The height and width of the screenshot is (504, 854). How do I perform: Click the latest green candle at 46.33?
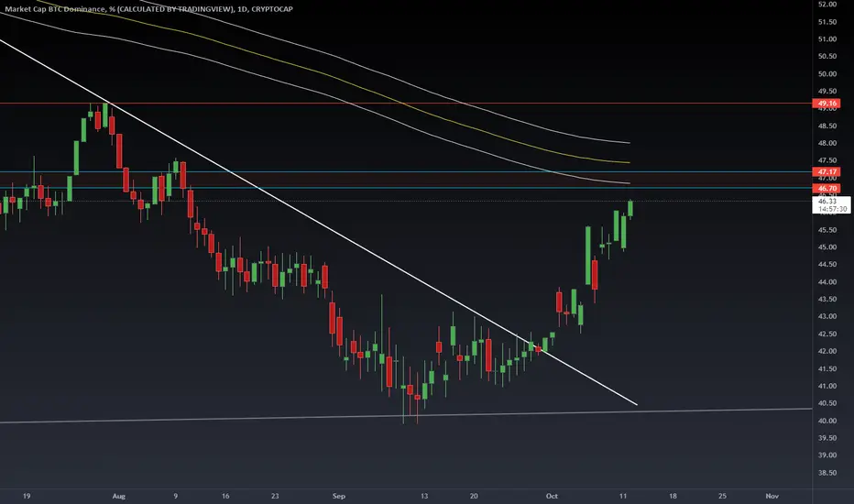[630, 208]
